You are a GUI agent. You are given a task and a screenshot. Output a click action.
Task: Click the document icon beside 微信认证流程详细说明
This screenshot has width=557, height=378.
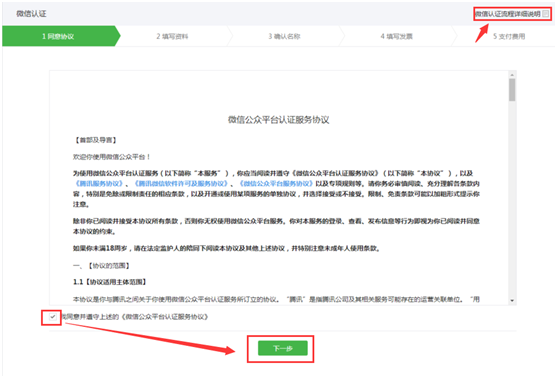tap(546, 14)
